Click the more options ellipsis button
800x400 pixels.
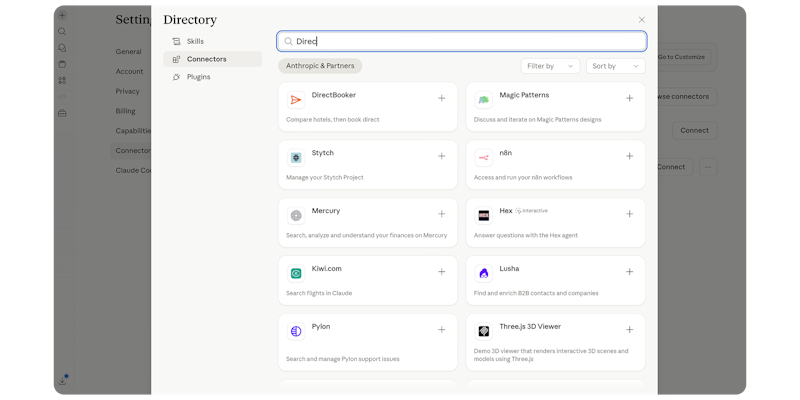(708, 167)
